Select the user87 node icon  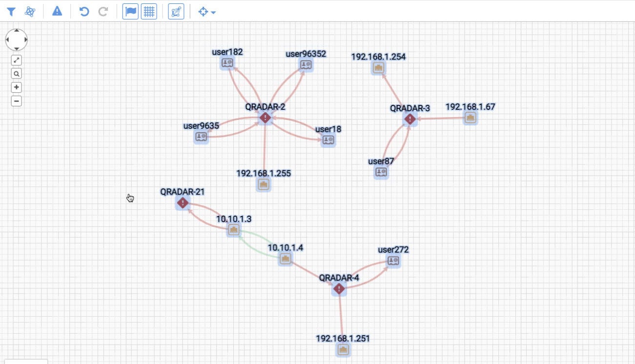click(x=381, y=172)
